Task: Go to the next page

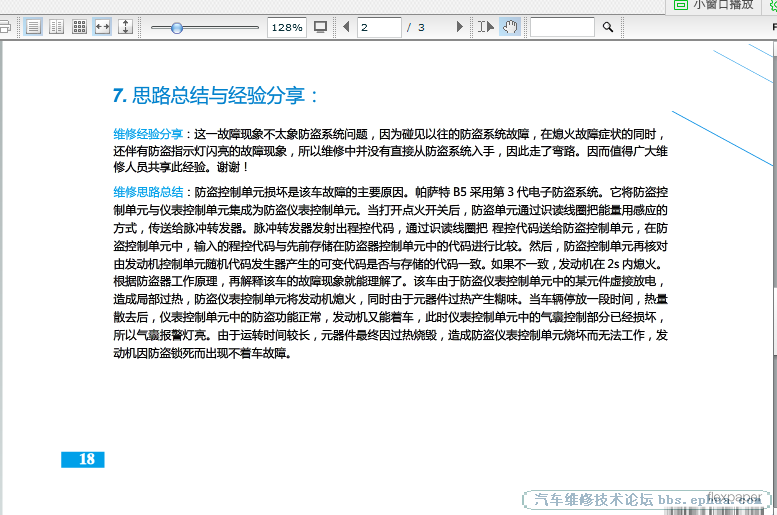Action: (x=459, y=27)
